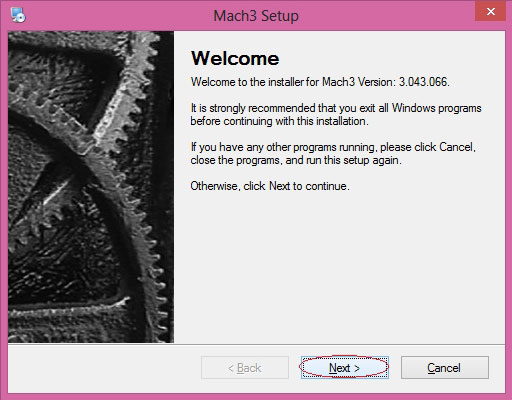
Task: Click the 'strongly recommended' paragraph
Action: coord(336,114)
